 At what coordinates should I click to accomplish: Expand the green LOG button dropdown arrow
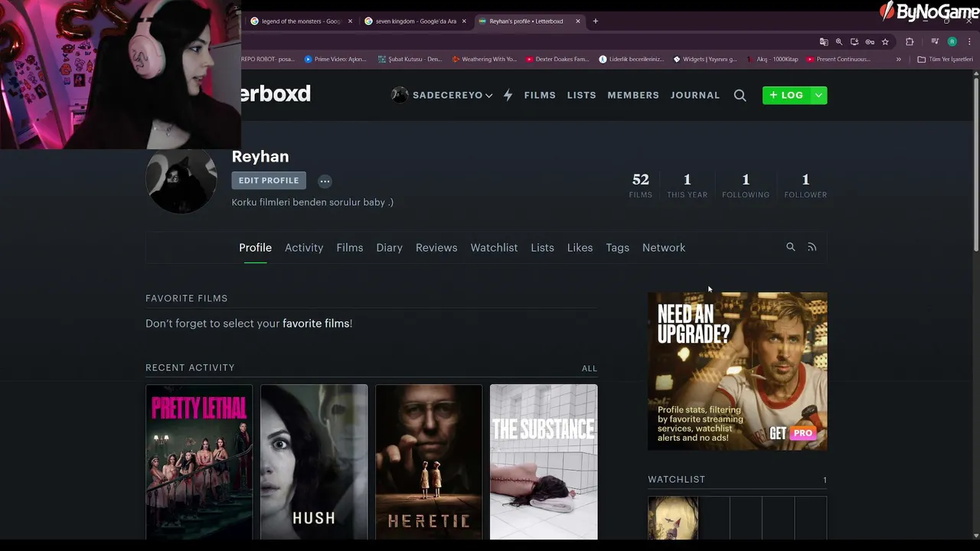click(x=818, y=96)
